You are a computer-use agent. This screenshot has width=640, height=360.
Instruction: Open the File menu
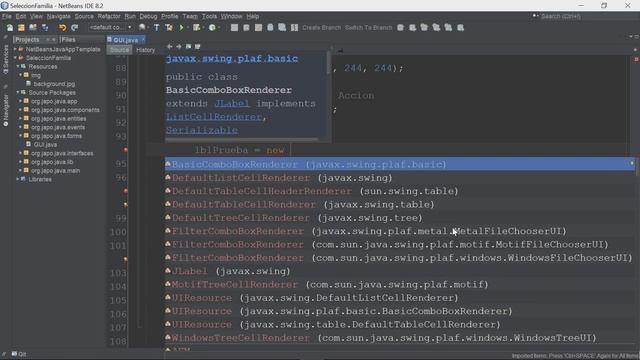pyautogui.click(x=7, y=16)
